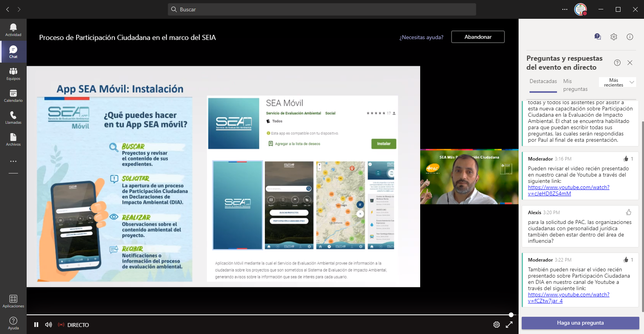Open video settings gear near the fullscreen icon
644x334 pixels.
tap(496, 325)
